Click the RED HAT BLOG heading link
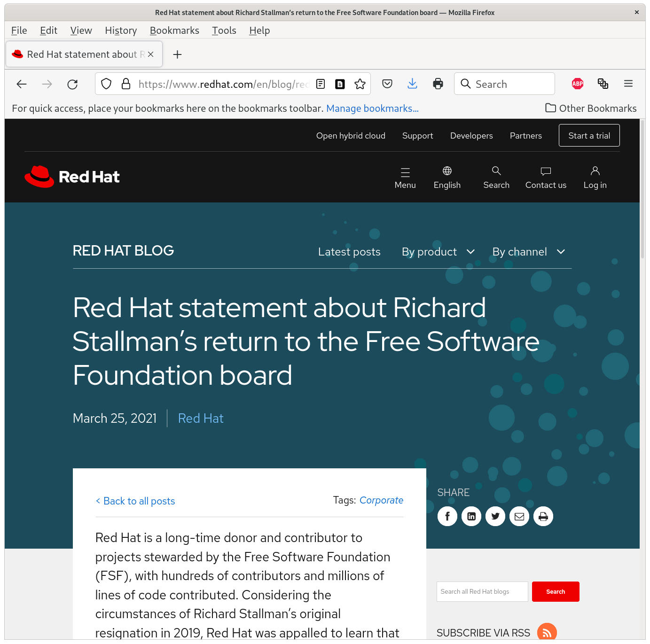This screenshot has width=650, height=644. 123,251
